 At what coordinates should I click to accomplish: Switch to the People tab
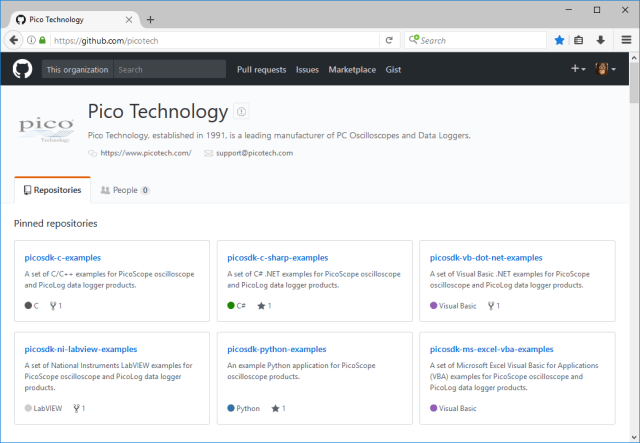pos(125,190)
